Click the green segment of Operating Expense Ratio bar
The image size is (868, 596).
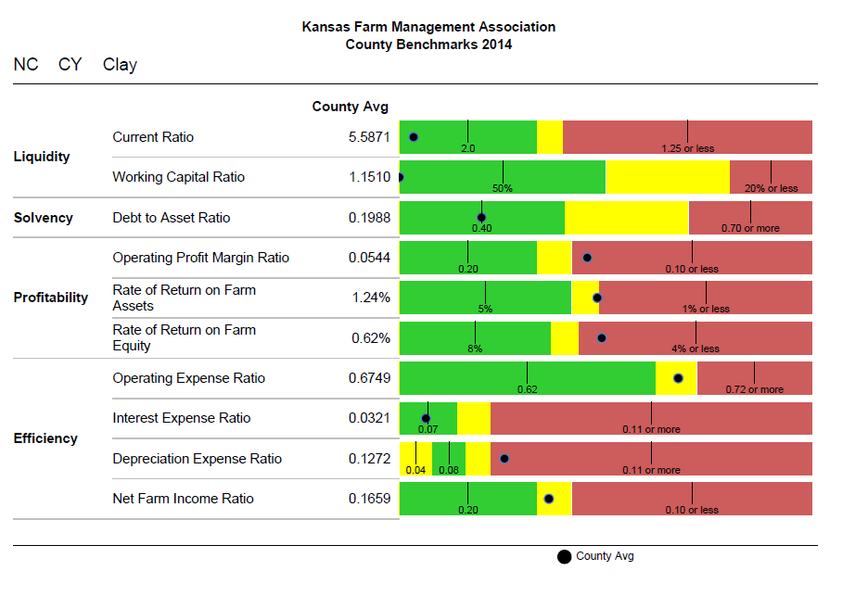[527, 378]
